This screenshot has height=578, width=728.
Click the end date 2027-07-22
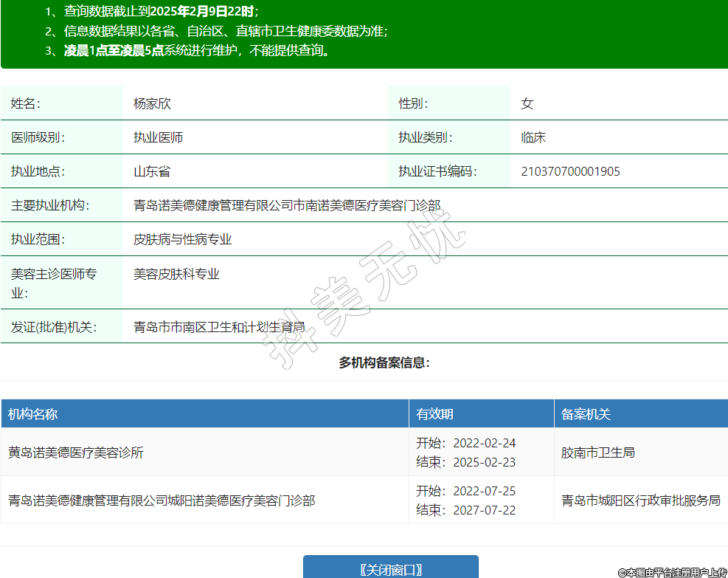click(x=484, y=510)
